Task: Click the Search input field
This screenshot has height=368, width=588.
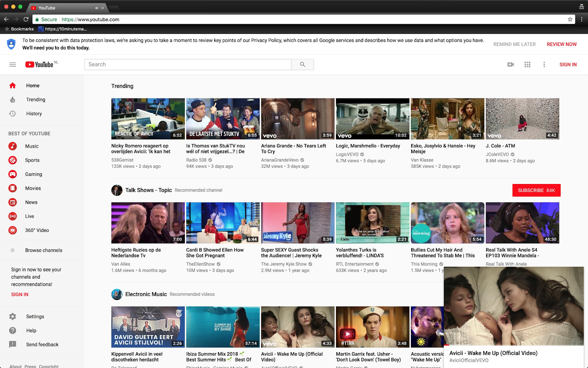Action: click(188, 64)
